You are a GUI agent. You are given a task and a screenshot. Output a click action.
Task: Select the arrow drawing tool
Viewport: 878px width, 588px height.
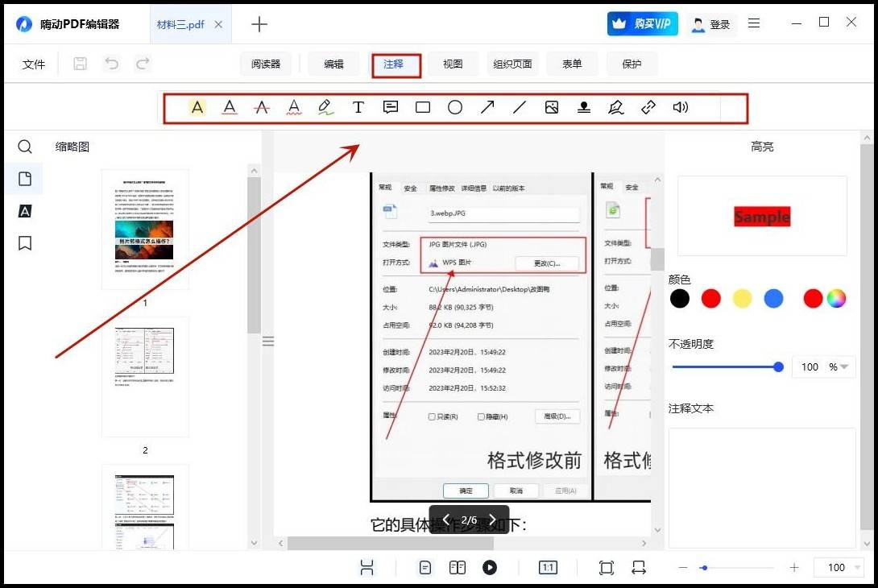tap(487, 107)
